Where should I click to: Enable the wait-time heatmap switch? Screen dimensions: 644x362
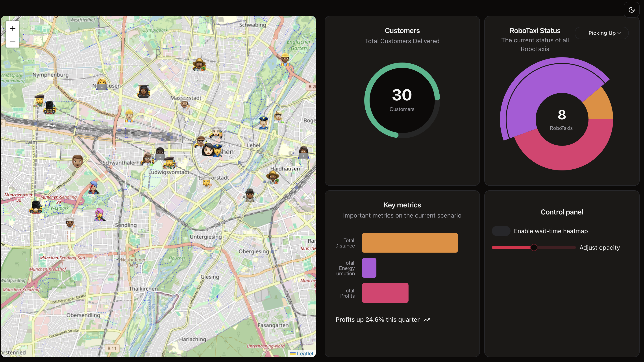coord(501,231)
